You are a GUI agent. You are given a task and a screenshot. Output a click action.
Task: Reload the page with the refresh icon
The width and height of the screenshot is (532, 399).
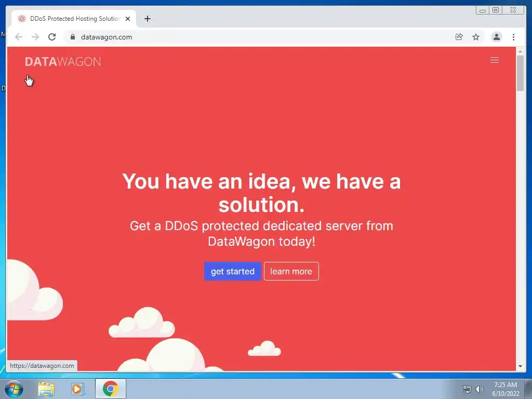(52, 37)
